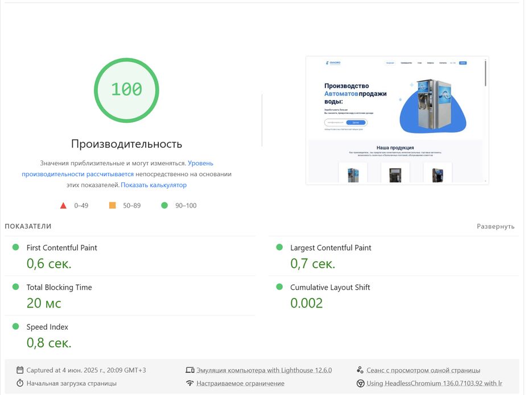Click the 100 performance score gauge
Screen dimensions: 532x395
click(x=126, y=90)
